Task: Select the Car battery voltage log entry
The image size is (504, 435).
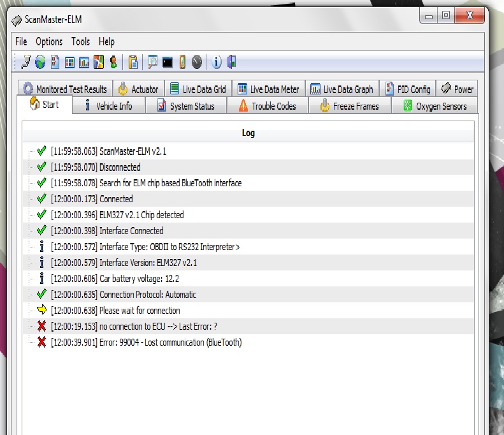Action: pyautogui.click(x=139, y=279)
